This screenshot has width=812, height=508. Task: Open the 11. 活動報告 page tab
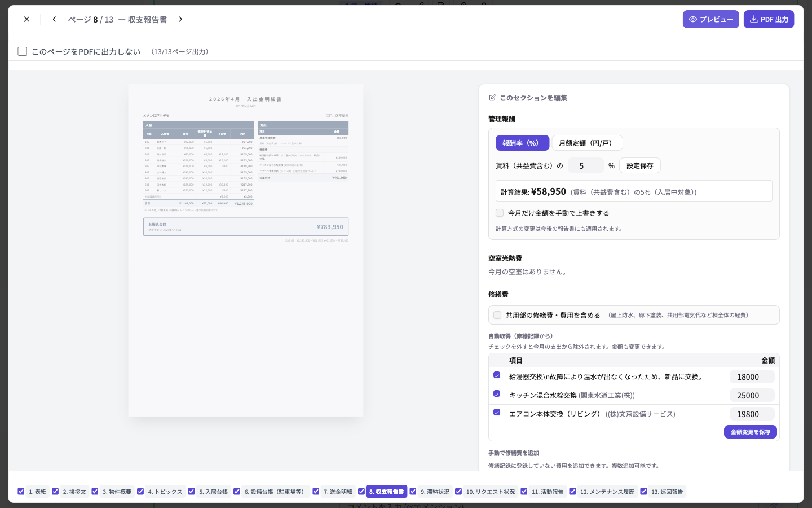pos(548,492)
